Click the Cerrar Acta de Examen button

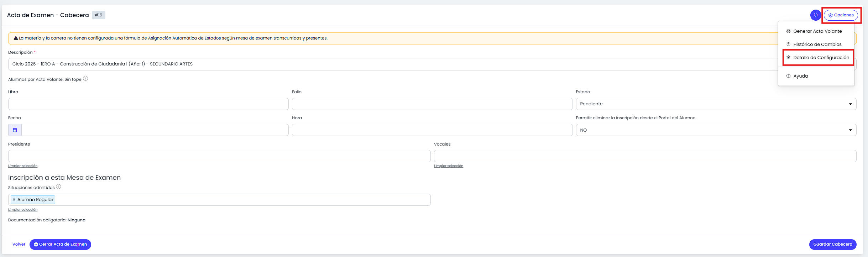point(60,245)
